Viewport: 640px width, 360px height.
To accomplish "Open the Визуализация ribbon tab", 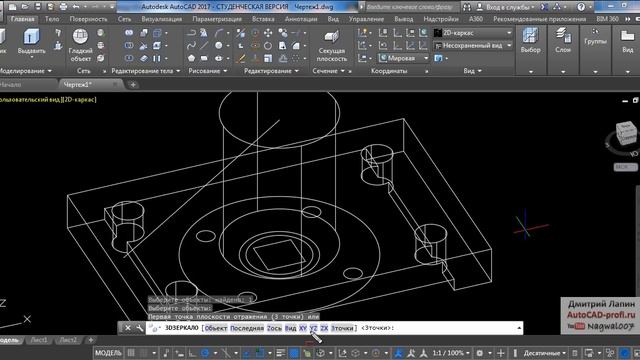I will 162,19.
